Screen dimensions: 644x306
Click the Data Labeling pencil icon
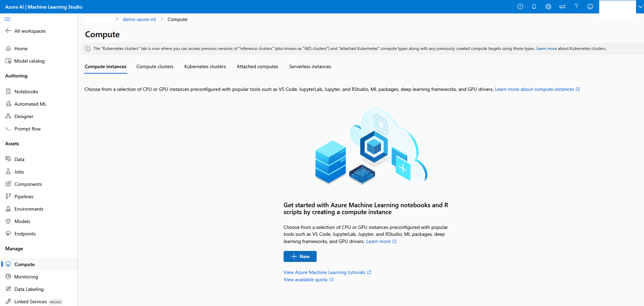[x=8, y=289]
